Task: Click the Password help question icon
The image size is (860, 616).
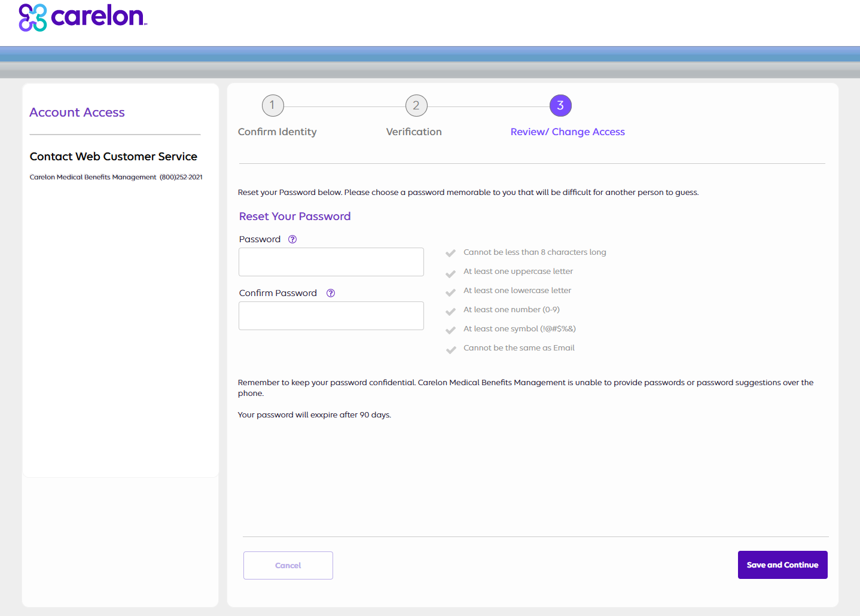Action: pos(292,239)
